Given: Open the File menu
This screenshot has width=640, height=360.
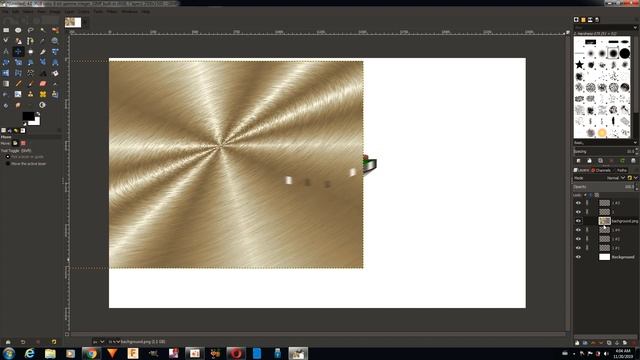Looking at the screenshot, I should point(5,11).
